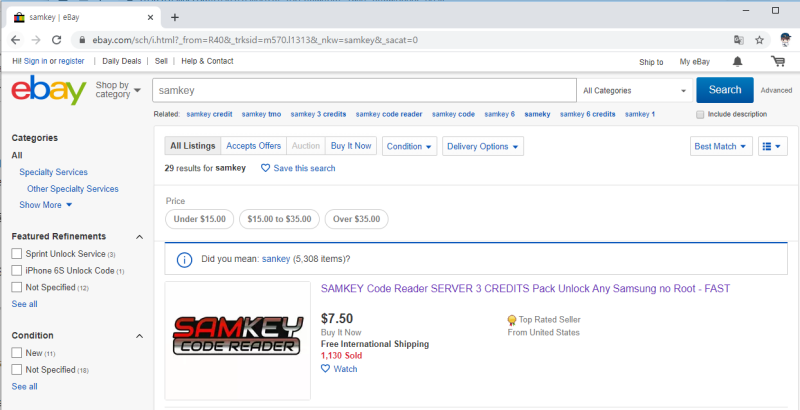Image resolution: width=800 pixels, height=410 pixels.
Task: Filter price Over $35.00
Action: click(357, 219)
